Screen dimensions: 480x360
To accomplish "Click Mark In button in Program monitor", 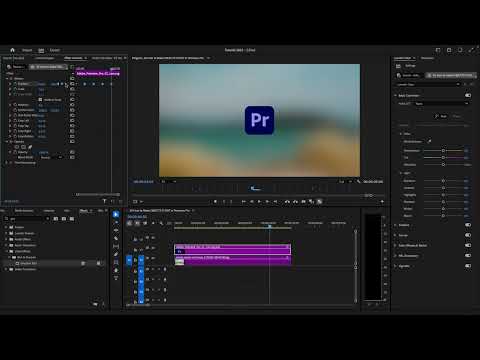I will point(223,202).
